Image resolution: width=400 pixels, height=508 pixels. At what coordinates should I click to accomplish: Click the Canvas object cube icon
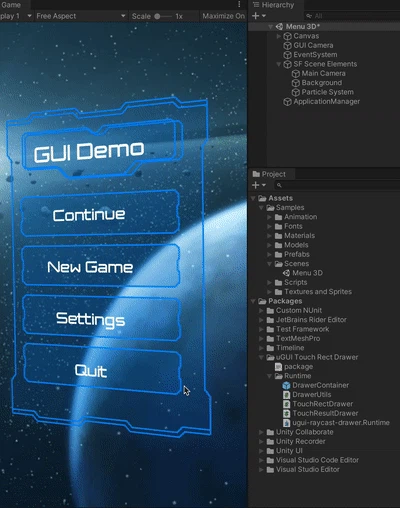(287, 36)
